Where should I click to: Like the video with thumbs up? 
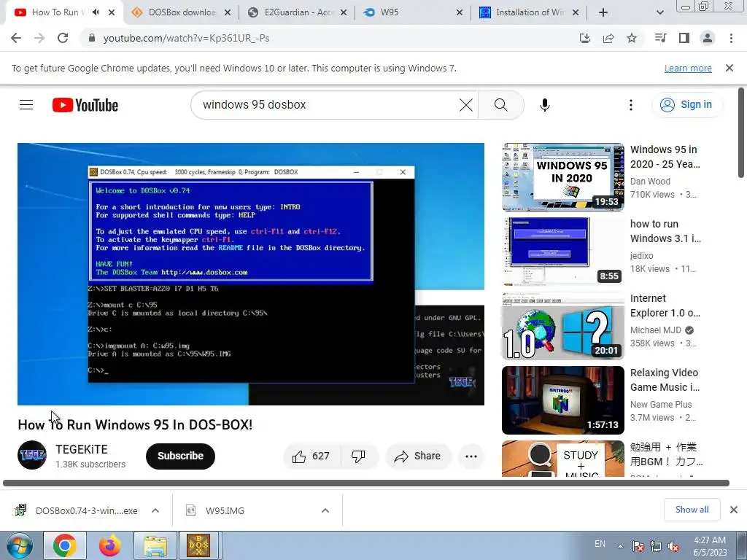(311, 456)
